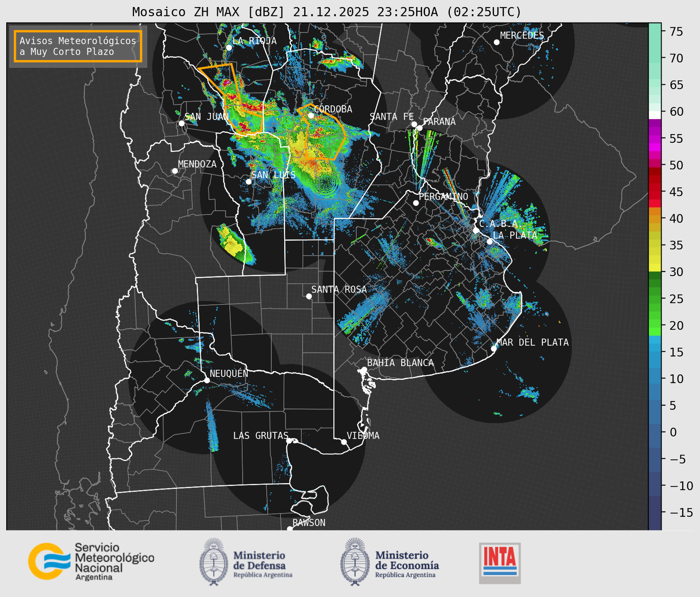
Task: Click the Viedma city marker dot
Action: [x=344, y=442]
